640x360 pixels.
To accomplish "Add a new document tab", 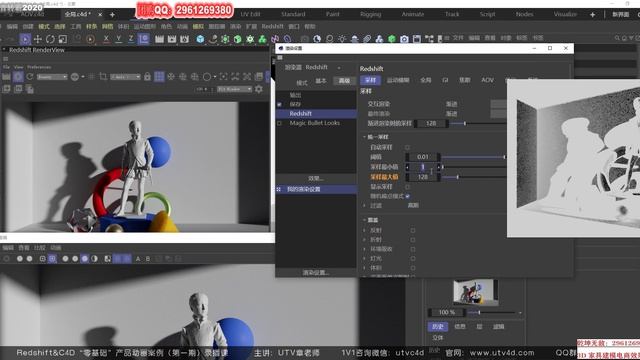I will 112,15.
